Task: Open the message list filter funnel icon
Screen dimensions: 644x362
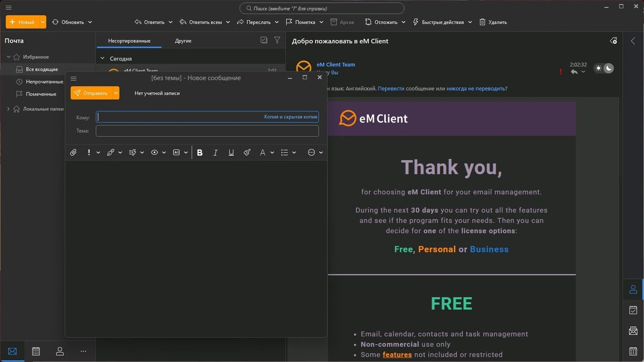Action: [277, 40]
